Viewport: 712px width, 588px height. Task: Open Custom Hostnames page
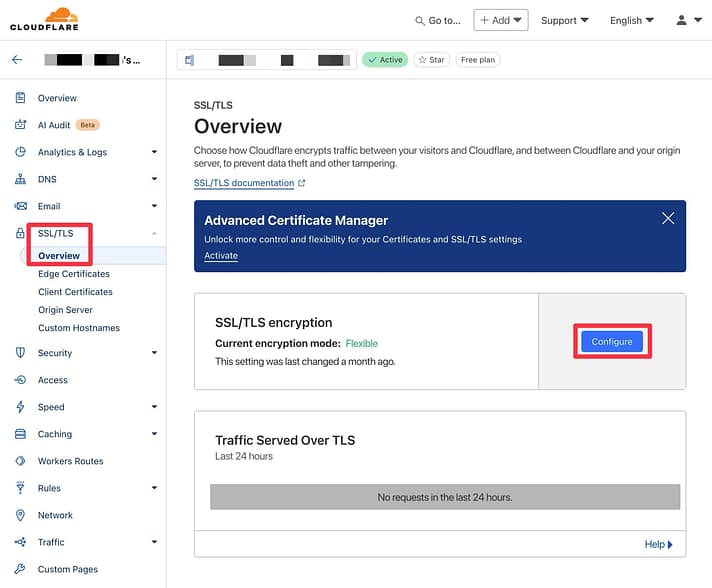pos(79,328)
